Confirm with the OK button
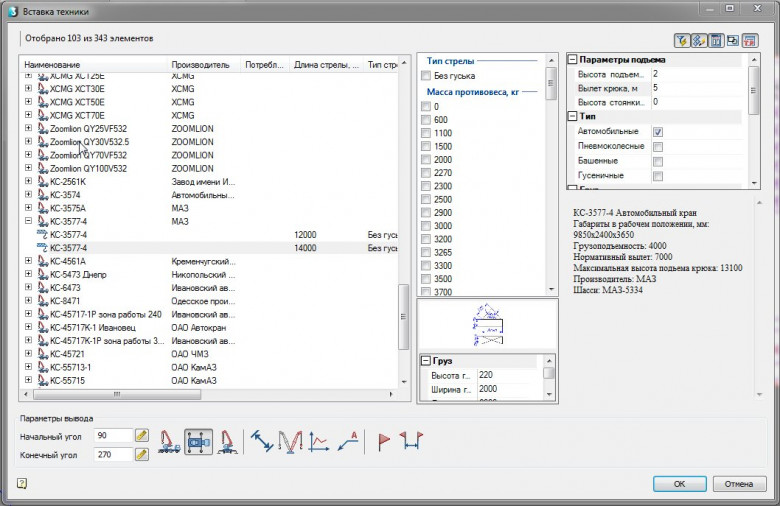This screenshot has width=780, height=506. [680, 484]
